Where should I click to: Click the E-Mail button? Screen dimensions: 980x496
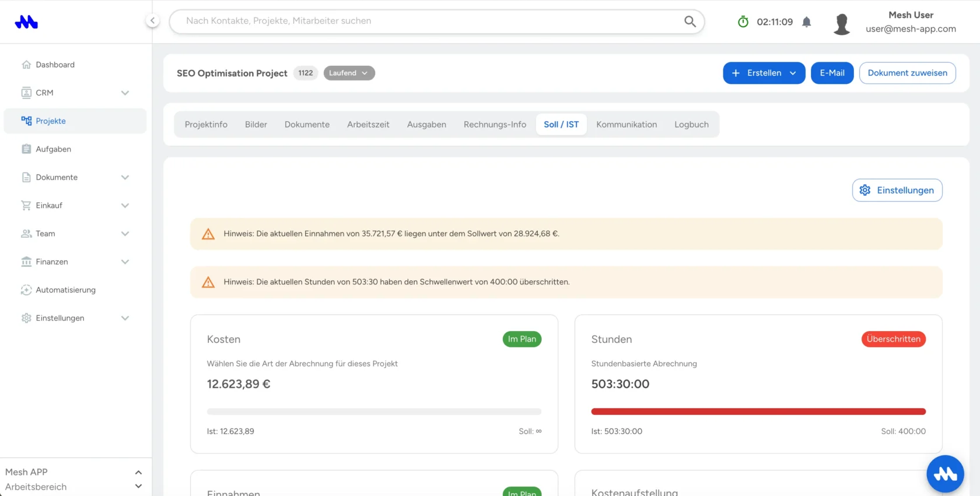coord(832,73)
